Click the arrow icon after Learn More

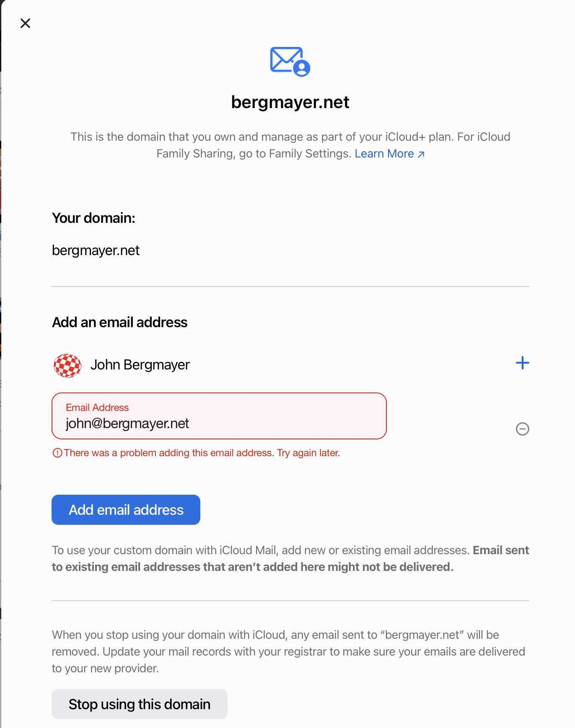[421, 155]
